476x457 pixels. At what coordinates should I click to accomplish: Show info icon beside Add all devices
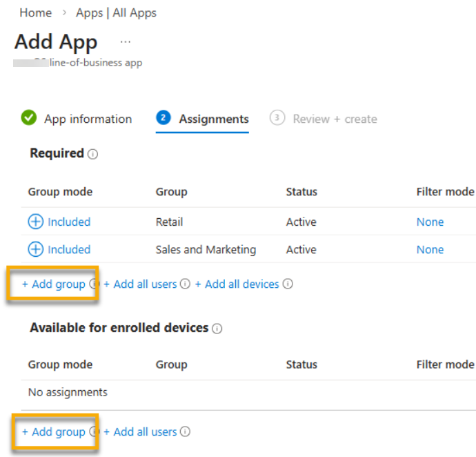tap(288, 284)
